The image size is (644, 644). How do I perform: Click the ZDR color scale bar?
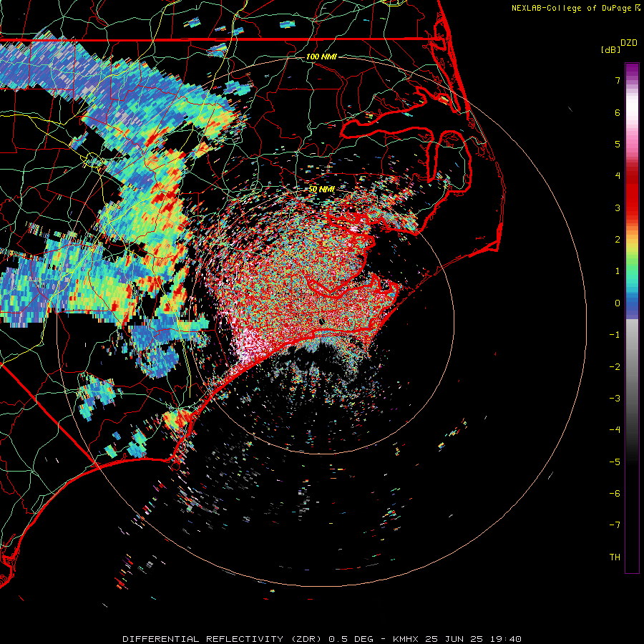tap(632, 318)
